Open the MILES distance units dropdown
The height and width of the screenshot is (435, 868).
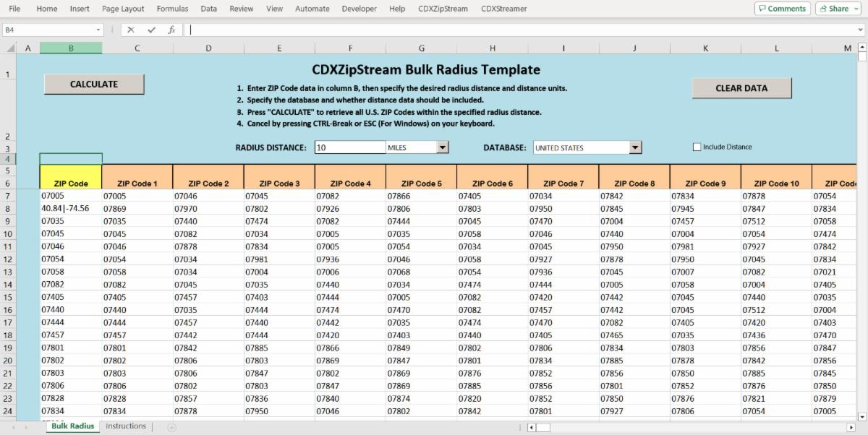click(x=443, y=147)
